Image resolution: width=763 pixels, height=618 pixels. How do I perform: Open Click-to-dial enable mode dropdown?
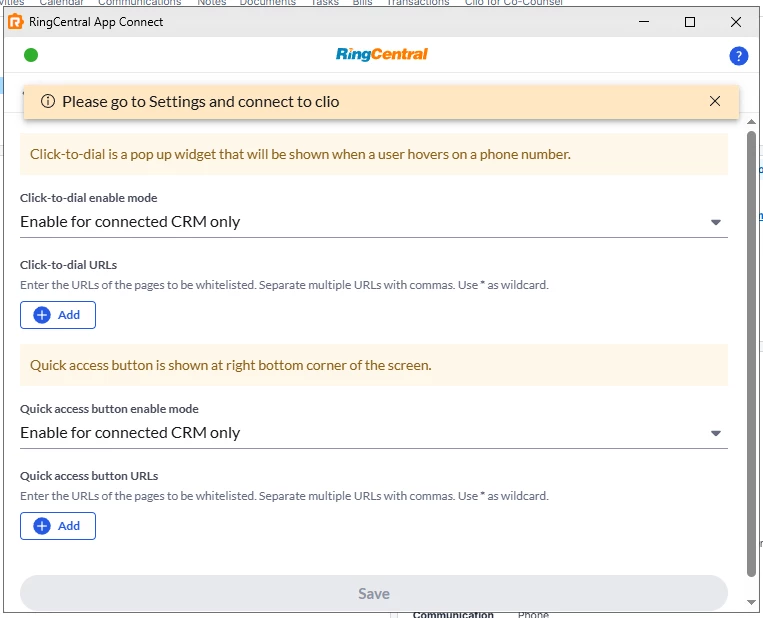(x=374, y=222)
